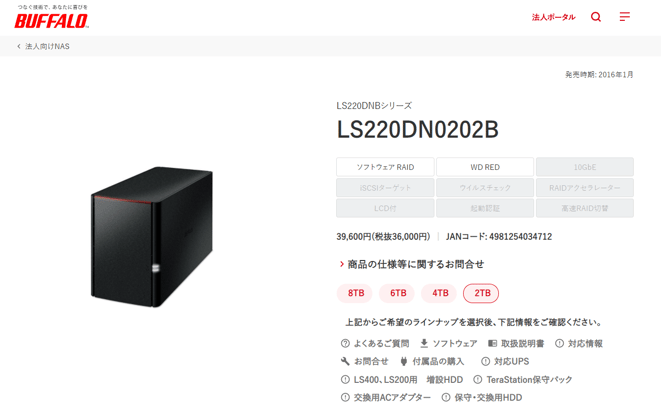Open the ソフトウェア download icon link

point(424,343)
